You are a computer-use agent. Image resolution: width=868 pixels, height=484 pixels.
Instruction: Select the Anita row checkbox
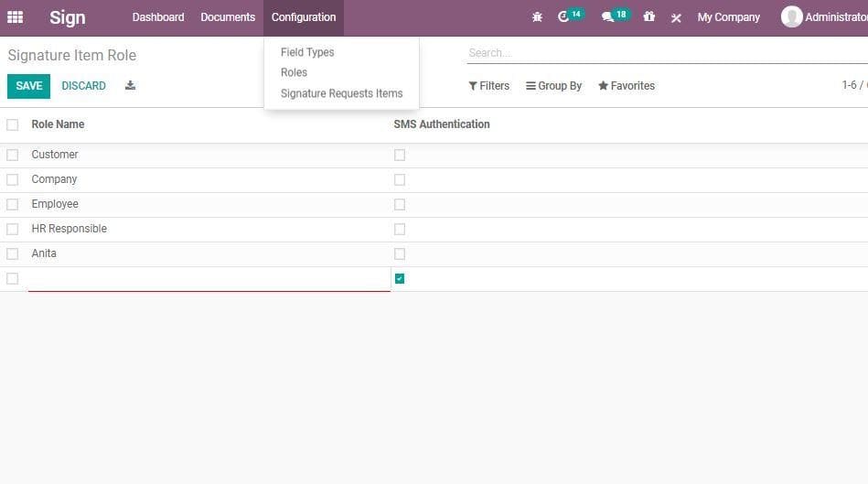pos(12,253)
